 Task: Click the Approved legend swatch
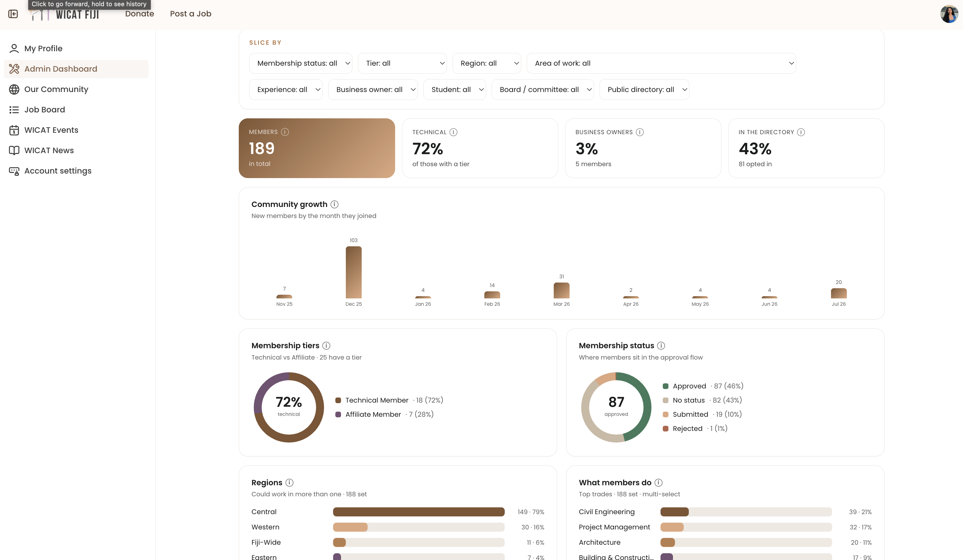pyautogui.click(x=665, y=386)
